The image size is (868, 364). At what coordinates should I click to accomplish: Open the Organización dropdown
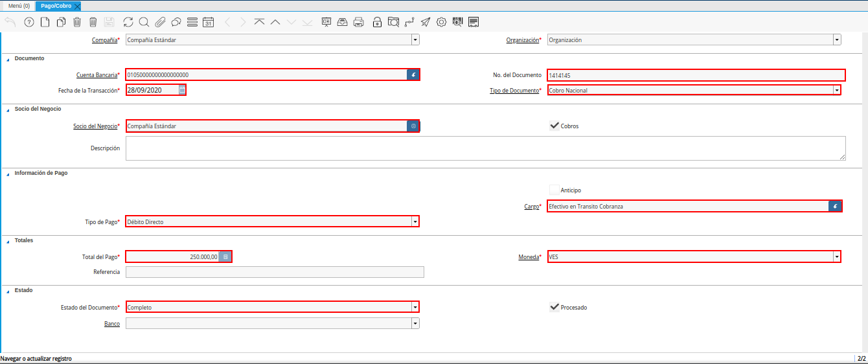tap(837, 40)
